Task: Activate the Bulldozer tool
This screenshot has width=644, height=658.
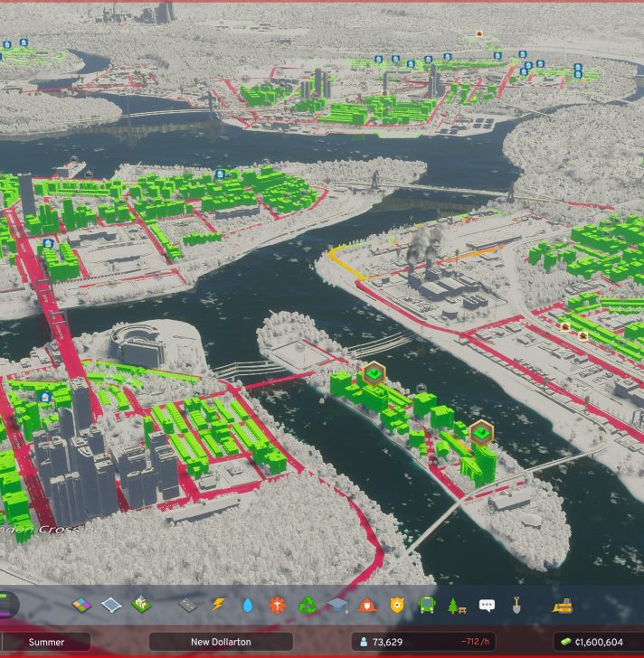Action: (562, 605)
